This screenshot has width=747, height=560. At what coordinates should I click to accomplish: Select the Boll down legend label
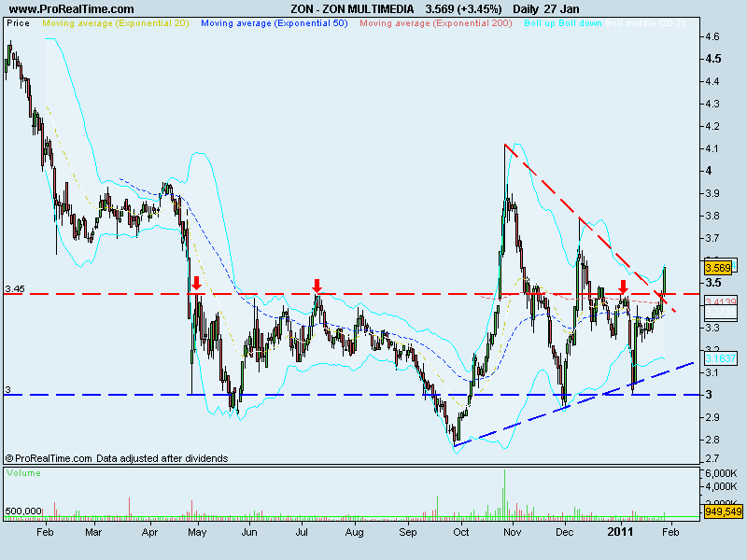(580, 23)
